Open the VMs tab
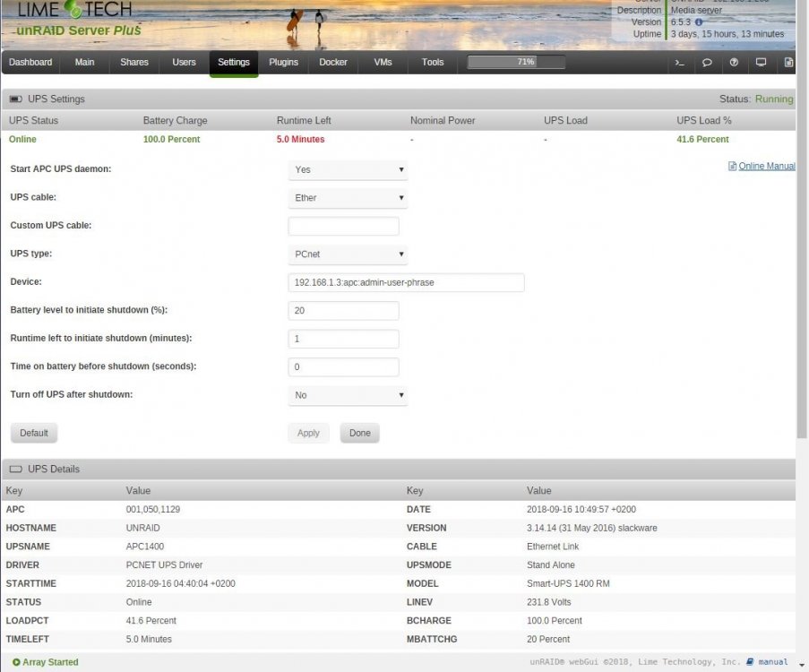 [383, 63]
